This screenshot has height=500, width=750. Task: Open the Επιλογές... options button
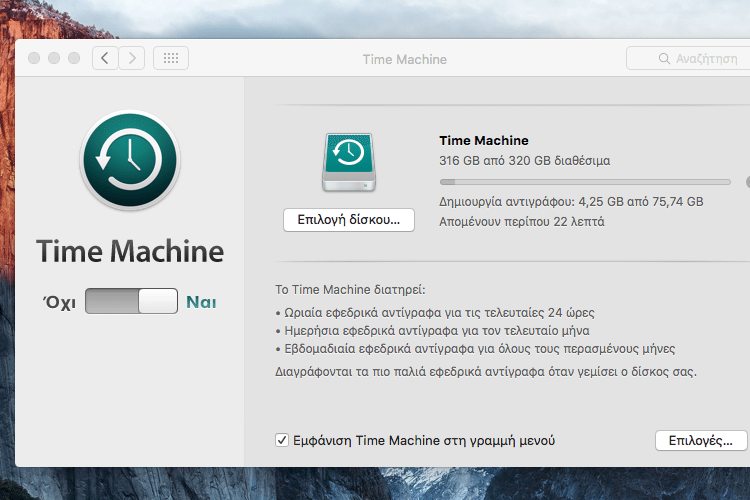pos(701,441)
